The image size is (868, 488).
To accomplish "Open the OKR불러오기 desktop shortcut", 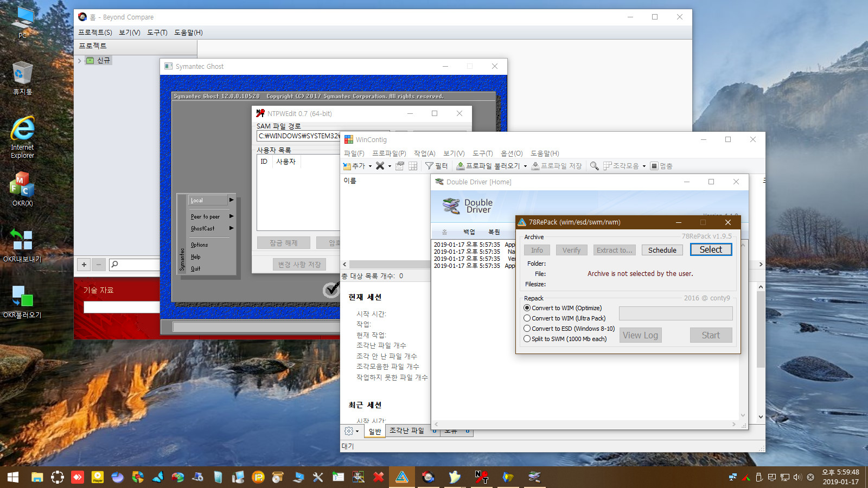I will pos(22,301).
